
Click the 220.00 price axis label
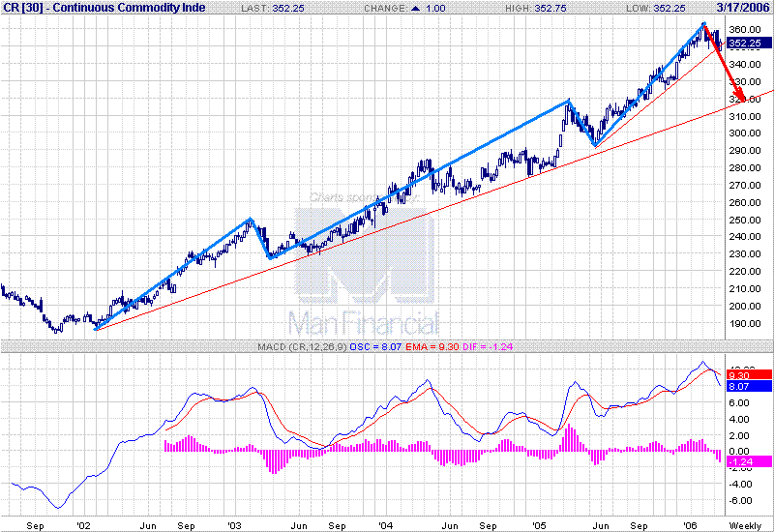click(x=744, y=271)
